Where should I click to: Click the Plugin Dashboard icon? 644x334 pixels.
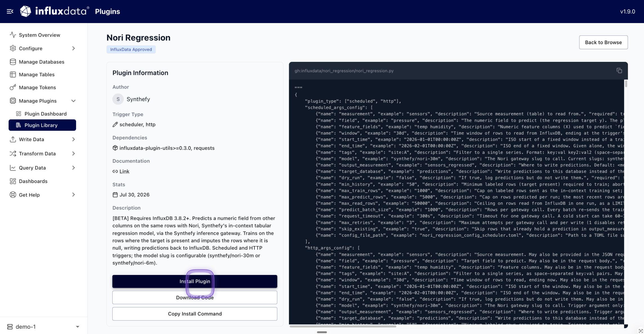(x=19, y=114)
